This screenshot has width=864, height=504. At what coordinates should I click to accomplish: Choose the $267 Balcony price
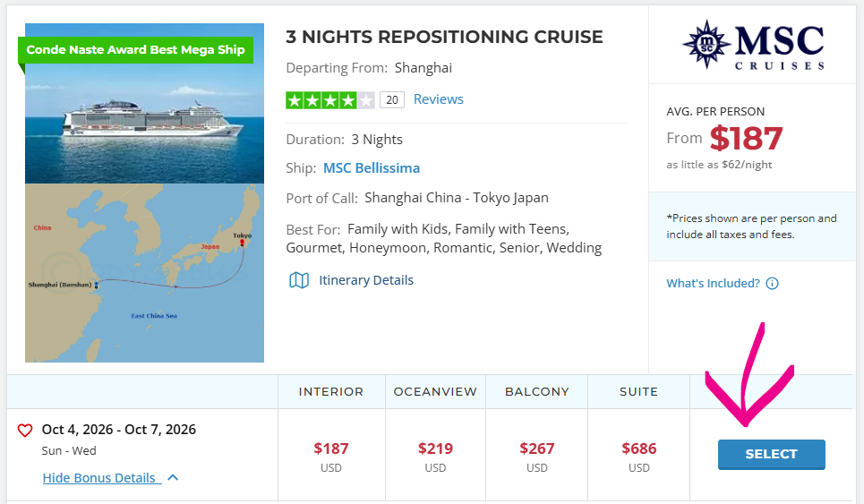click(537, 448)
